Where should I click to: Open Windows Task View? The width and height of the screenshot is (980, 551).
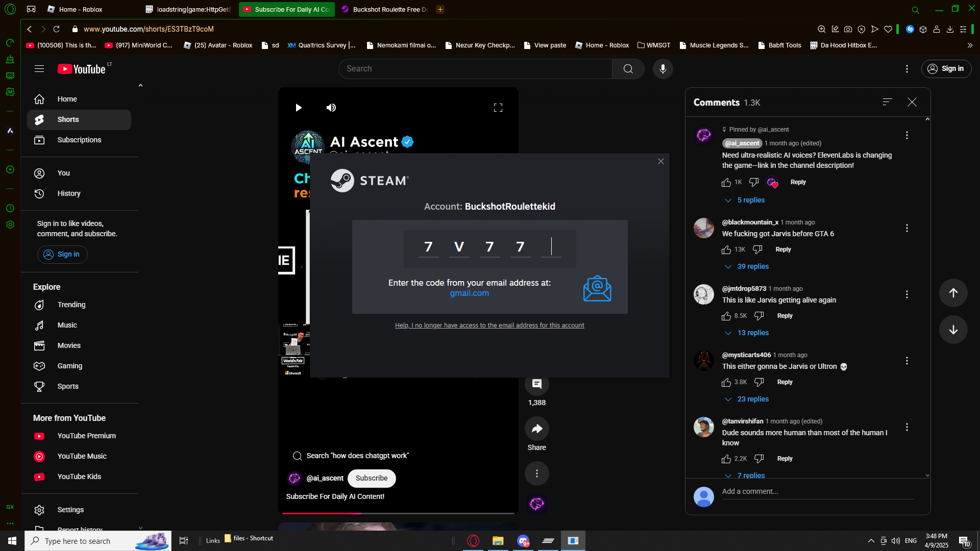(x=184, y=541)
